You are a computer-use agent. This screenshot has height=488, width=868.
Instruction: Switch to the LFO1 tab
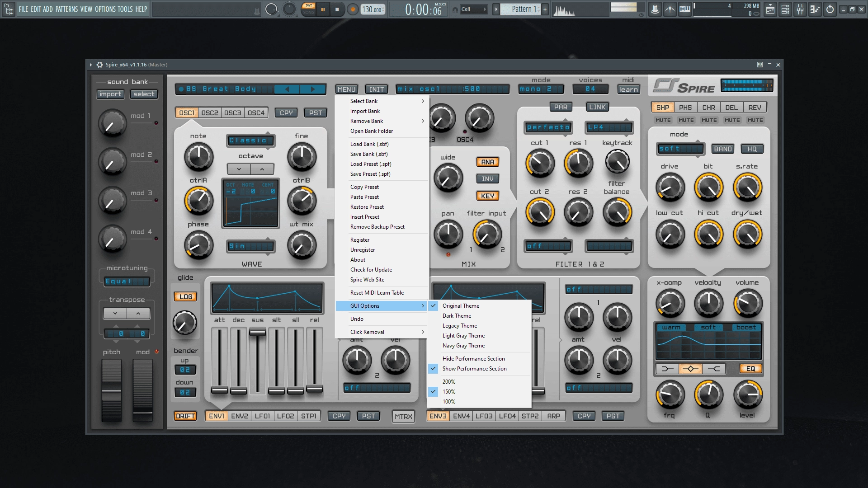coord(262,416)
